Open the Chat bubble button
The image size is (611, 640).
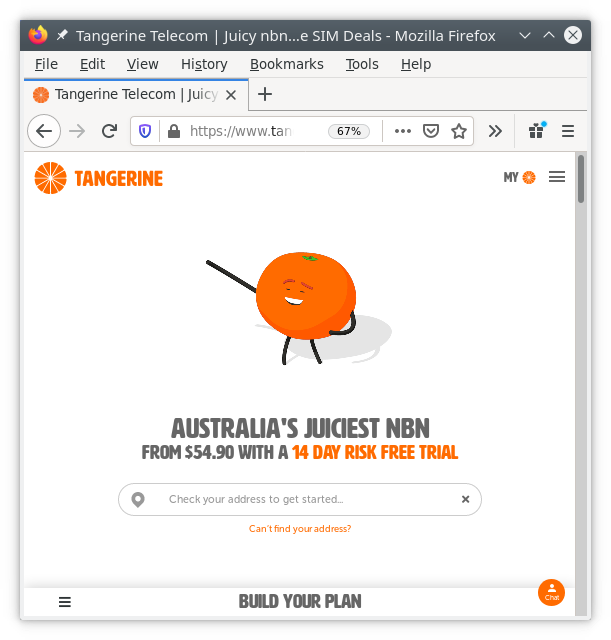click(551, 592)
